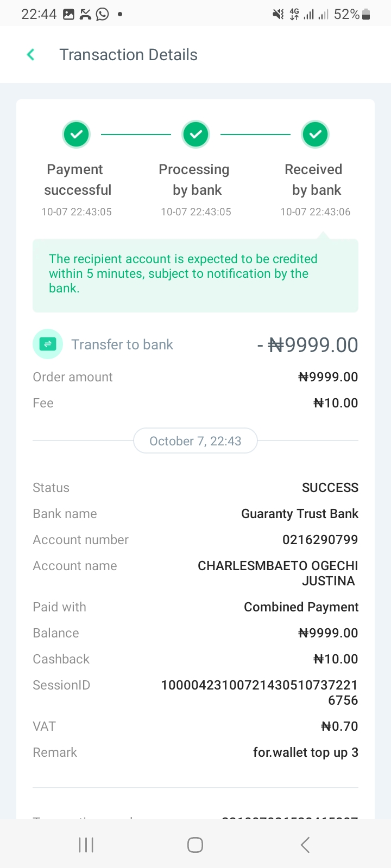Tap the Transfer to bank icon
The height and width of the screenshot is (868, 391).
pos(48,344)
